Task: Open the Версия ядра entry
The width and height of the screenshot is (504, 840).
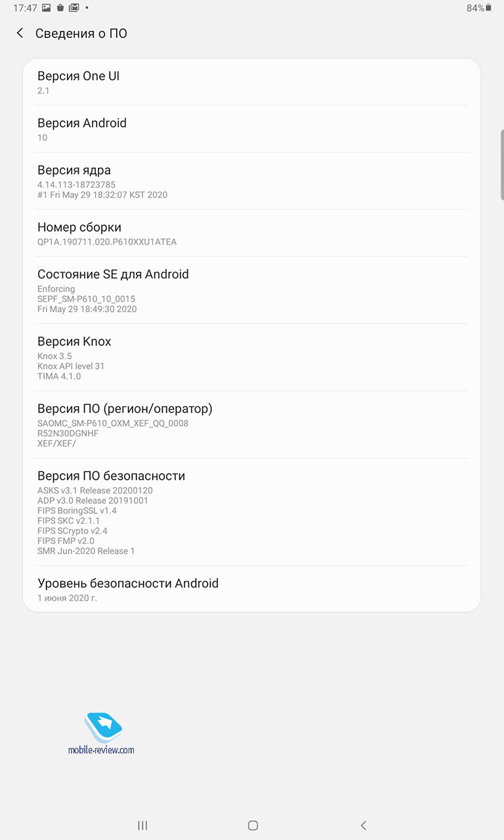Action: click(x=252, y=181)
